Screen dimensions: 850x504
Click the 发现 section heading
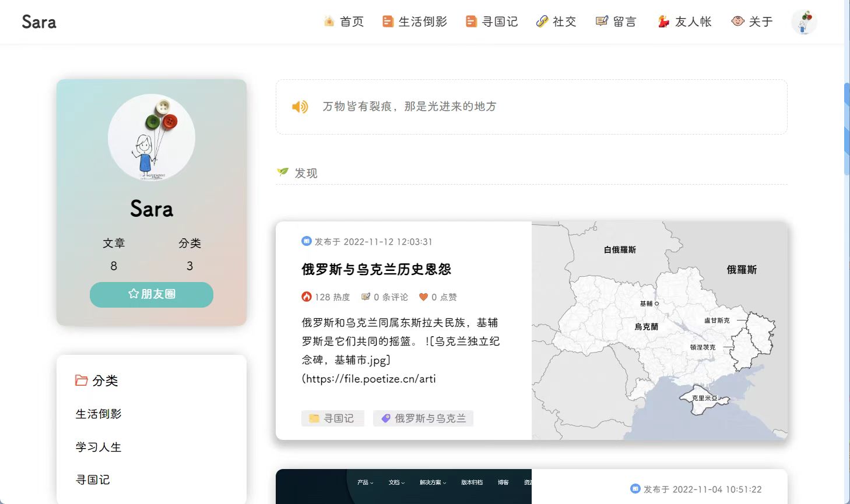(306, 173)
